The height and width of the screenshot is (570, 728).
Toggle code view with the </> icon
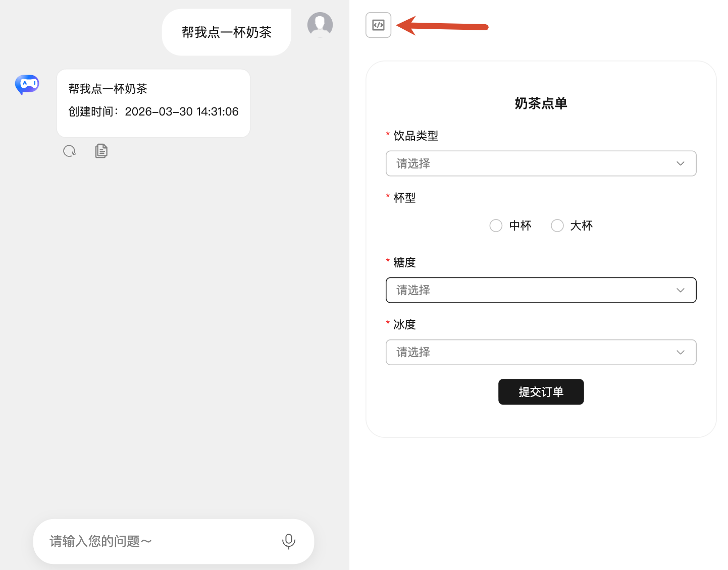378,25
